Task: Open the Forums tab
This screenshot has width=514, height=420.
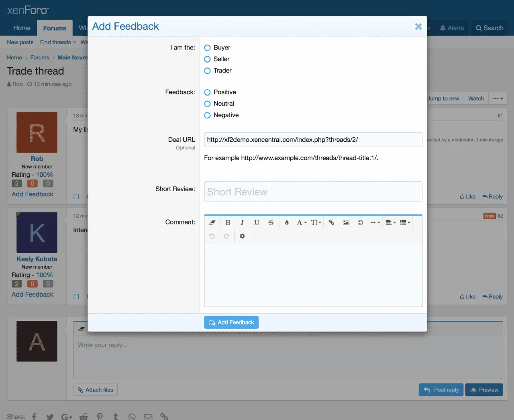Action: pos(55,28)
